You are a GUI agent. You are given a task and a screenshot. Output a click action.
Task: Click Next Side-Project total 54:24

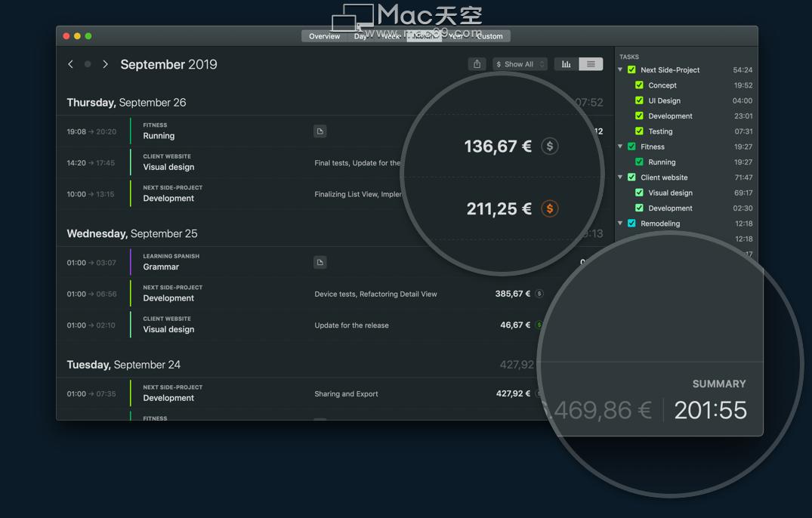coord(743,70)
